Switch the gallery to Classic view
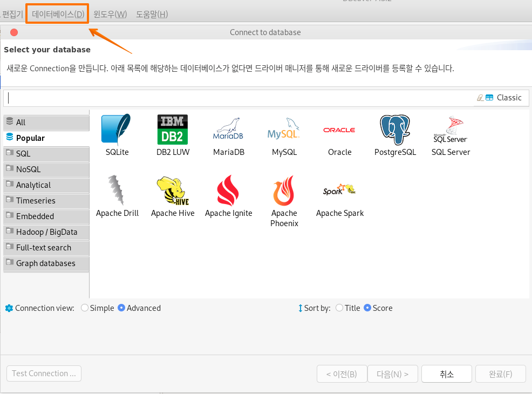The height and width of the screenshot is (394, 532). tap(504, 98)
